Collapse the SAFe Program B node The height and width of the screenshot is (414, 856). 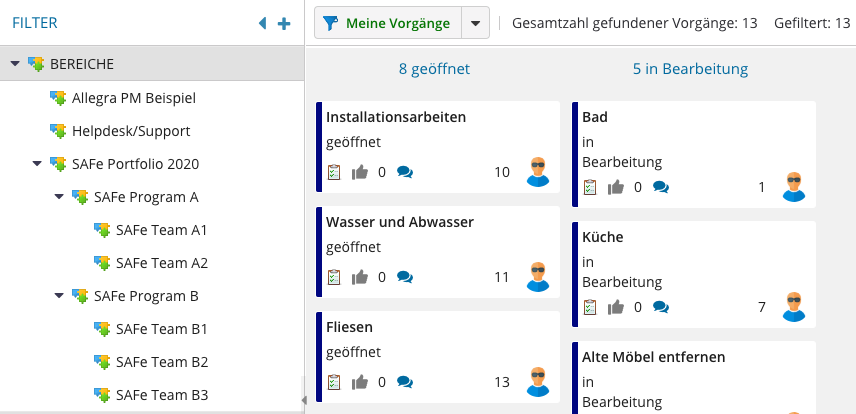[59, 295]
